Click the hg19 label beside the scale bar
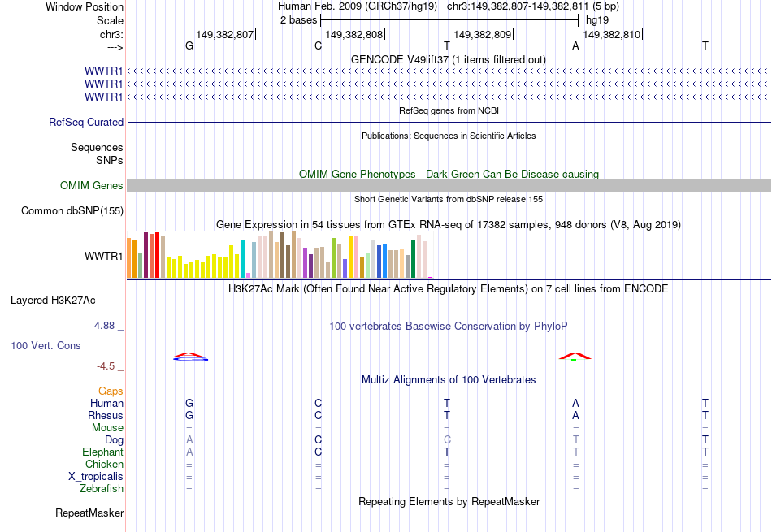Image resolution: width=772 pixels, height=532 pixels. 597,20
